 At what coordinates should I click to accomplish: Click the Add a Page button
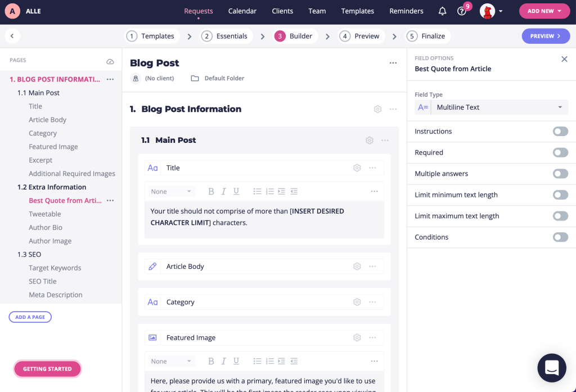30,317
